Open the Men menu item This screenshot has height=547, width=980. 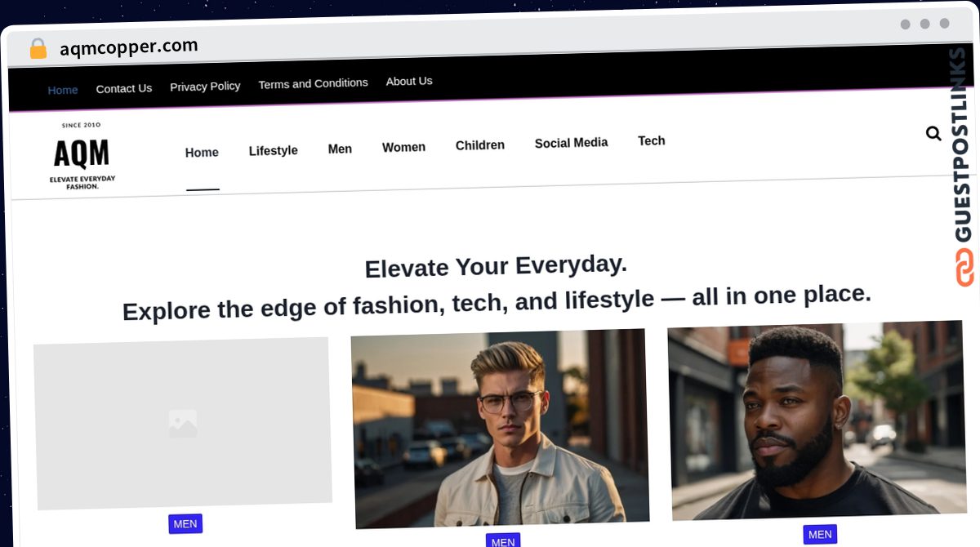pos(340,149)
